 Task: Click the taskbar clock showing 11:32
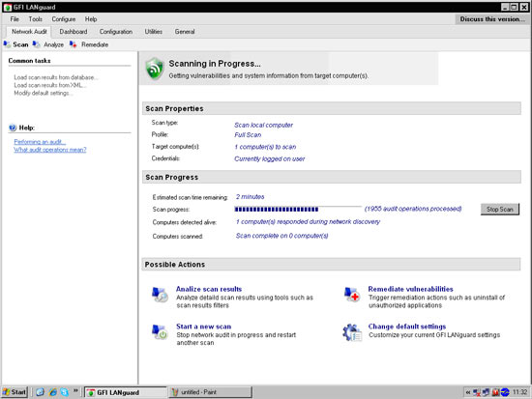[x=519, y=392]
